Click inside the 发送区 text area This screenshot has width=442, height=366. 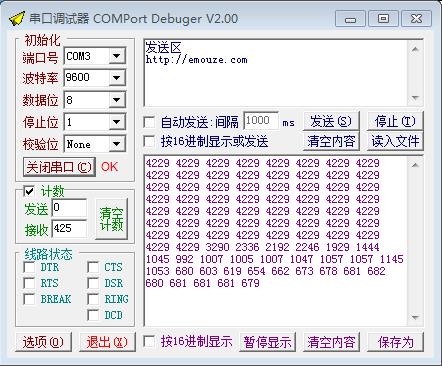[276, 73]
